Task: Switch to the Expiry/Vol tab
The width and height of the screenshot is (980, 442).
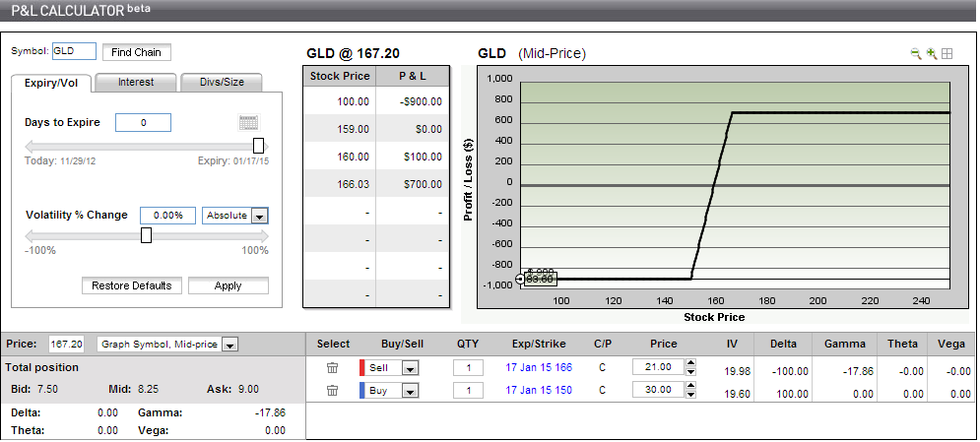Action: (51, 83)
